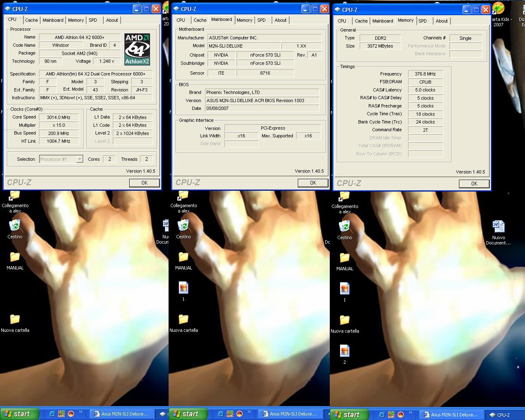Click the M2N-SLI DELUXE model value
This screenshot has width=525, height=420.
pyautogui.click(x=243, y=46)
